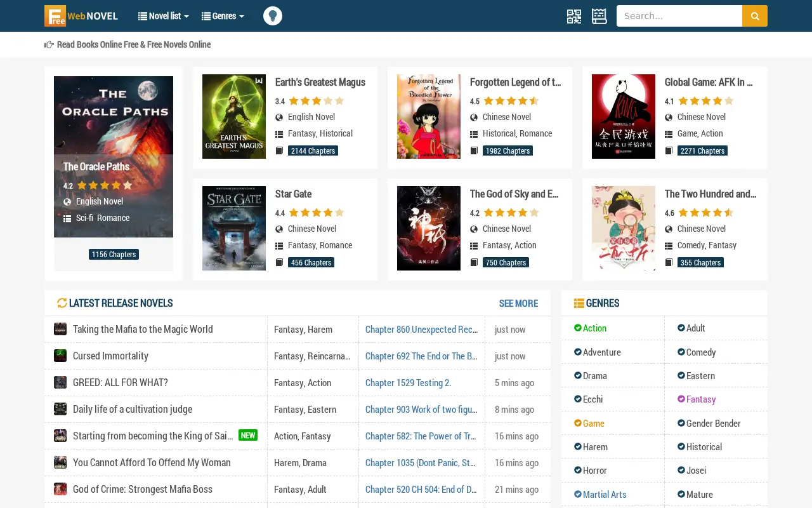Click the 2144 Chapters badge
Viewport: 812px width, 508px height.
(x=313, y=150)
